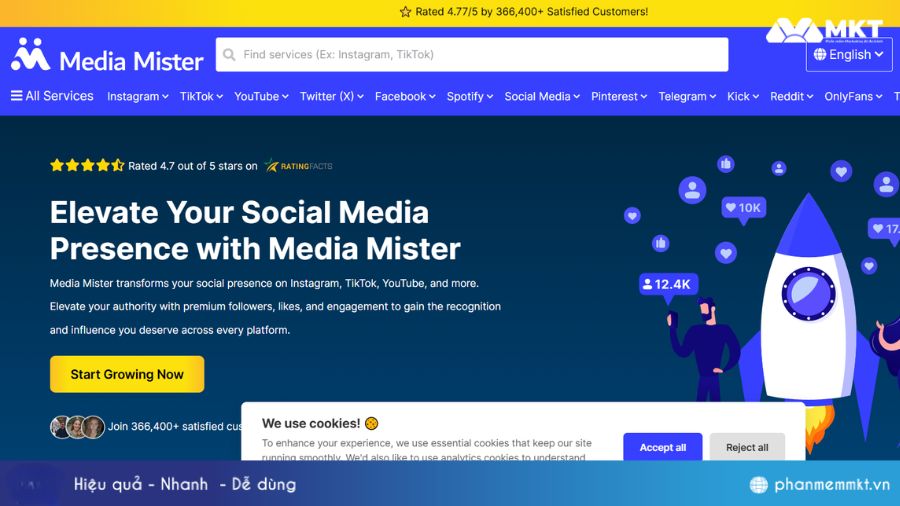The width and height of the screenshot is (900, 506).
Task: Click the RatingFacts logo
Action: [298, 166]
